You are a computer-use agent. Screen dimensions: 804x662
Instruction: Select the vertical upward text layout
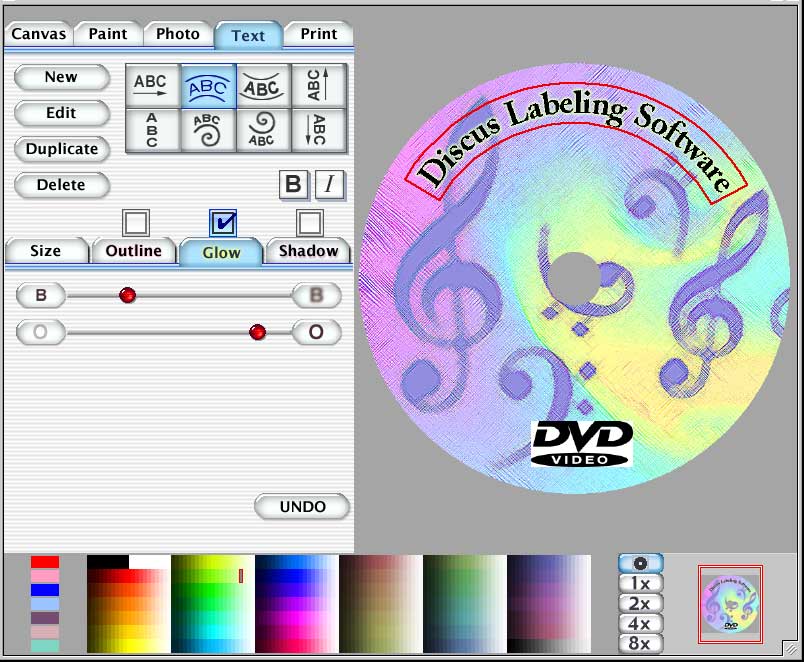click(x=318, y=86)
